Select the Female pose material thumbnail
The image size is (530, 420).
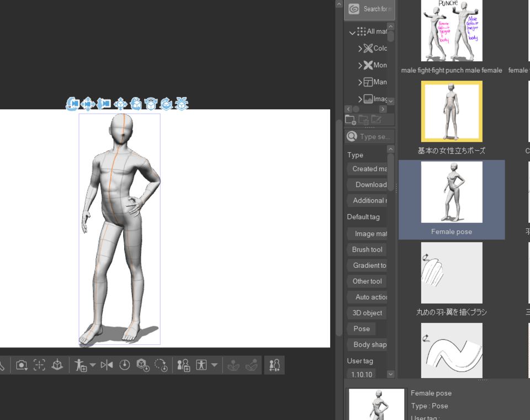(452, 192)
